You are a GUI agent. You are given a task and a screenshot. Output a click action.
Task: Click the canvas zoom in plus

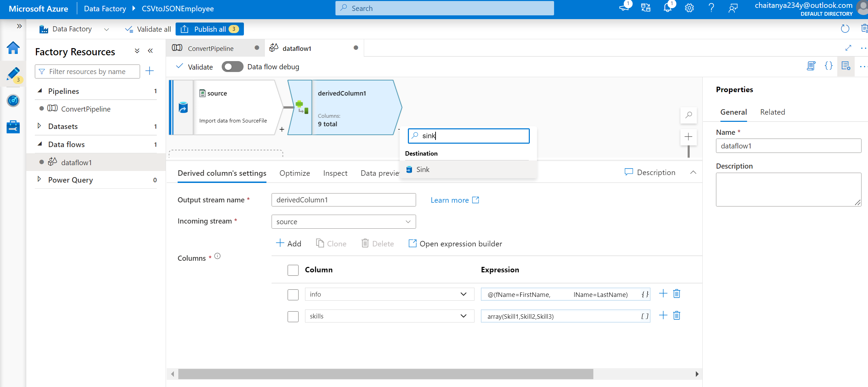(x=688, y=137)
